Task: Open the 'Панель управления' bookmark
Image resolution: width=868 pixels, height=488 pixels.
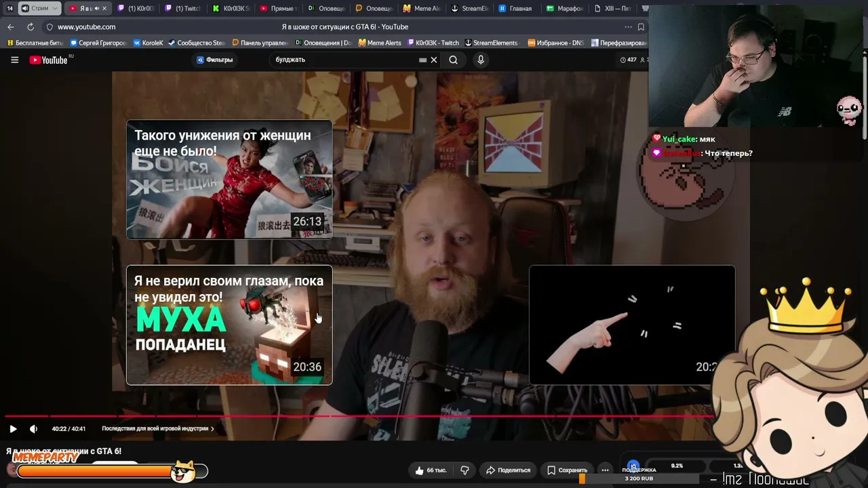Action: point(260,43)
